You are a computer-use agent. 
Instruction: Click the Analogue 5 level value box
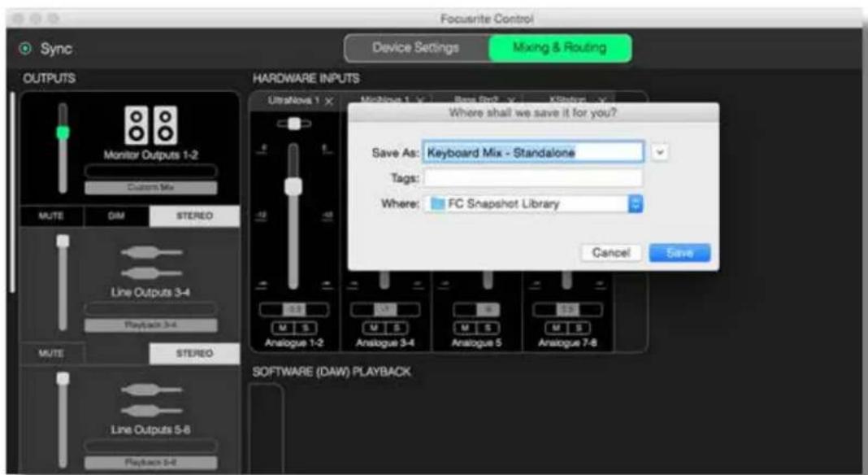point(476,309)
